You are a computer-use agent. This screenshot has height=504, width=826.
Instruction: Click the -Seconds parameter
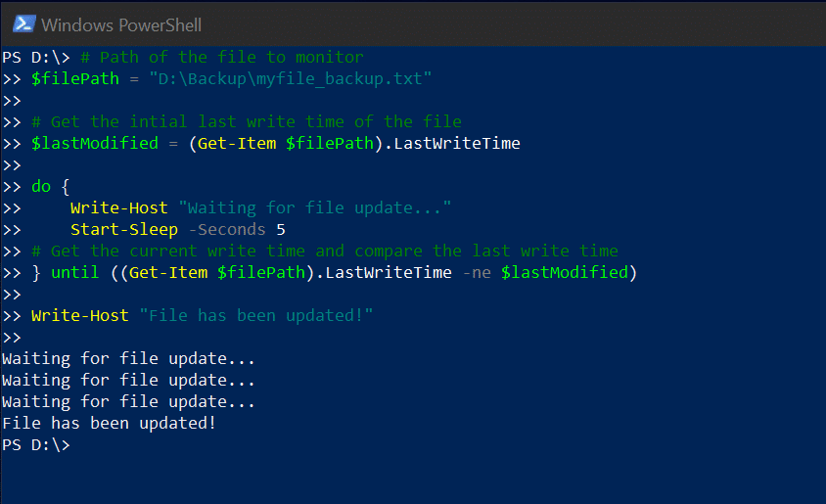(227, 230)
